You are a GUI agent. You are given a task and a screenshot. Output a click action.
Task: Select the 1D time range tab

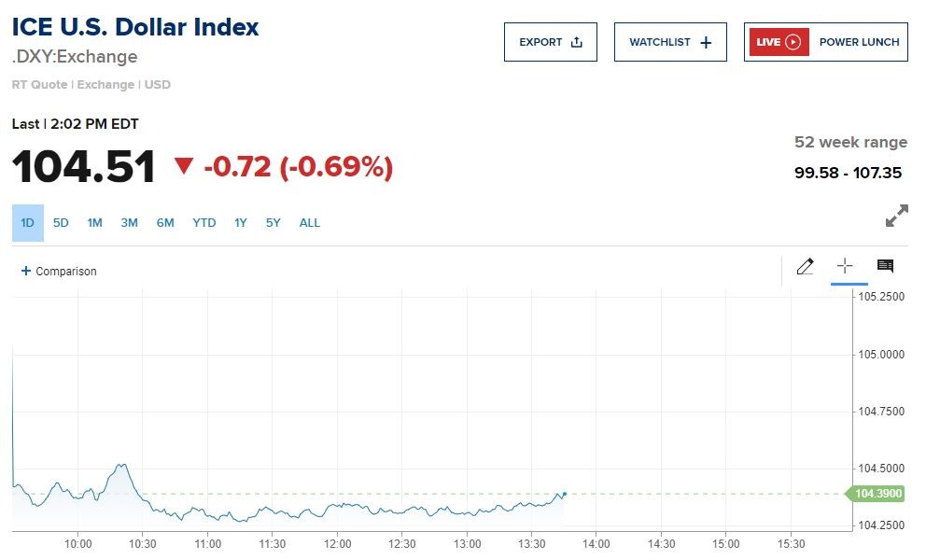[x=27, y=223]
